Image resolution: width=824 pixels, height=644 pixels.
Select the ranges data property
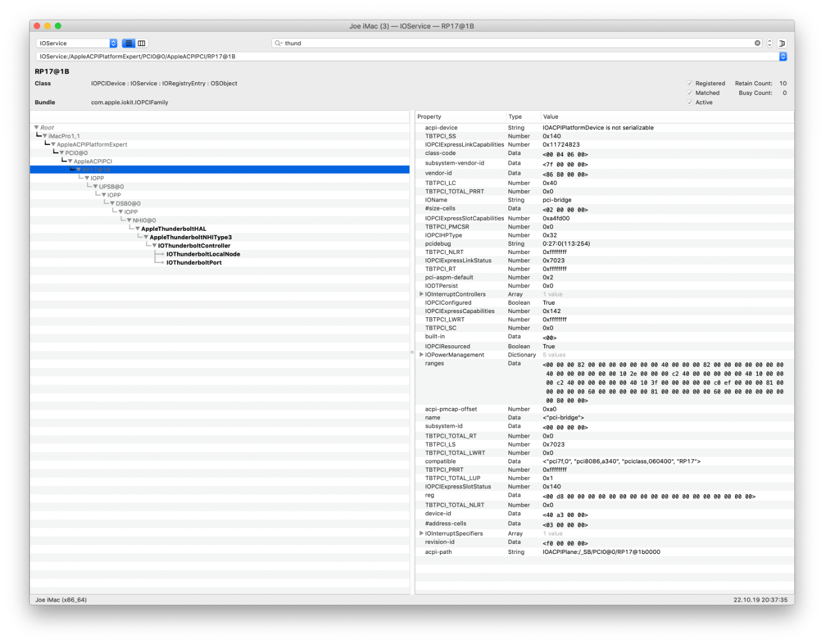[x=604, y=382]
